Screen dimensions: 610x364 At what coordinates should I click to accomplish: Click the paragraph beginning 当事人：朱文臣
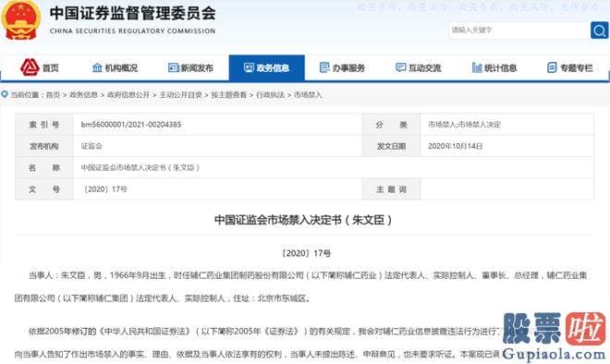pyautogui.click(x=300, y=286)
